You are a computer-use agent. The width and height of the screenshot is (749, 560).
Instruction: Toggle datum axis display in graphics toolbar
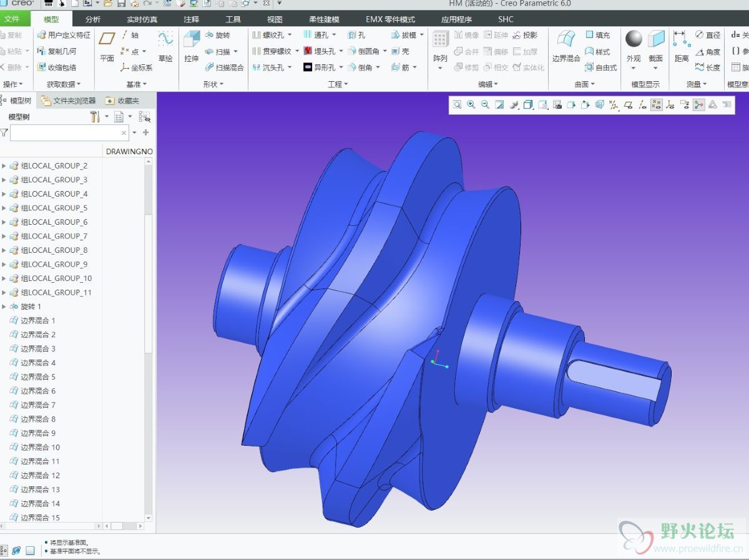tap(642, 105)
